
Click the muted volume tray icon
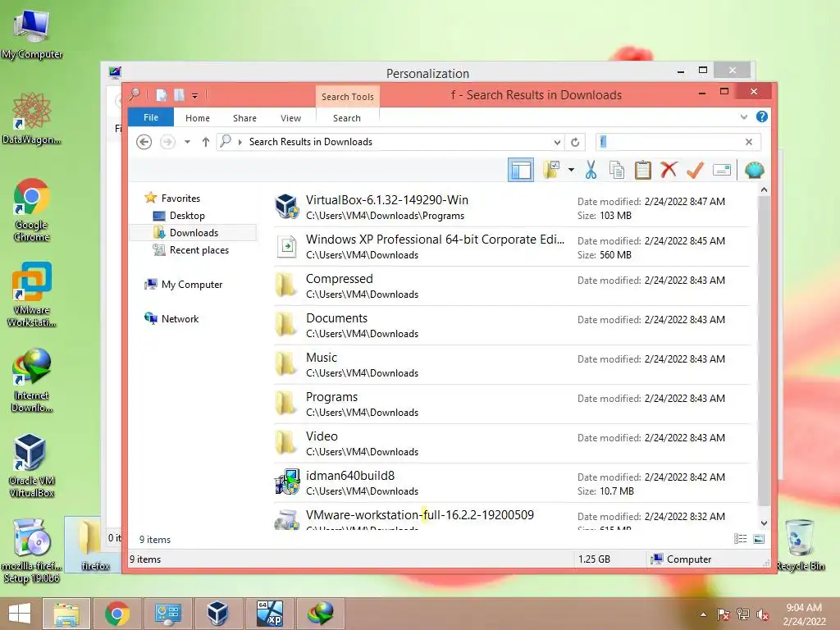click(763, 614)
